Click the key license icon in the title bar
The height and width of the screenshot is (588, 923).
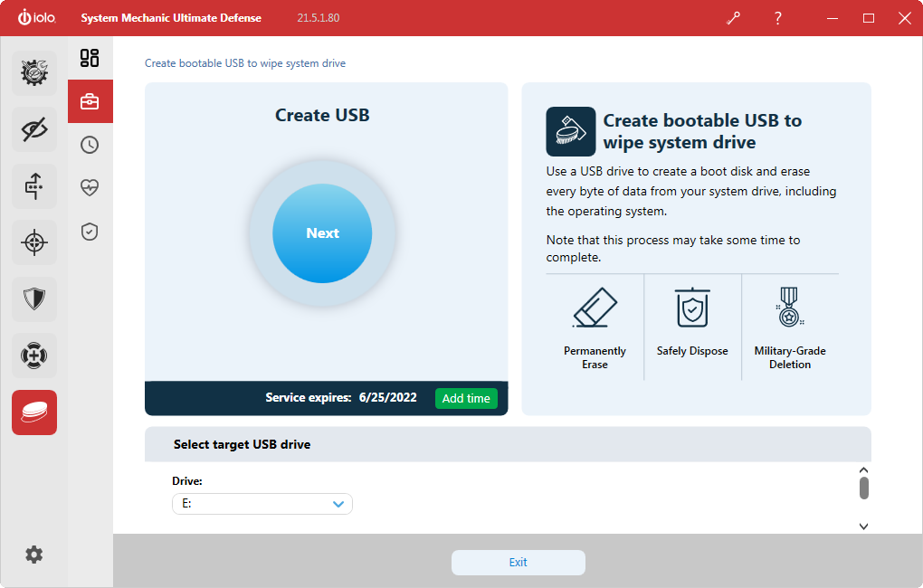pos(734,18)
